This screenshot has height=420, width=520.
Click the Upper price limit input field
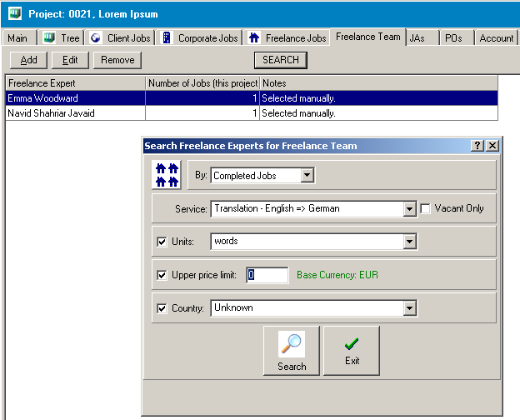tap(267, 275)
